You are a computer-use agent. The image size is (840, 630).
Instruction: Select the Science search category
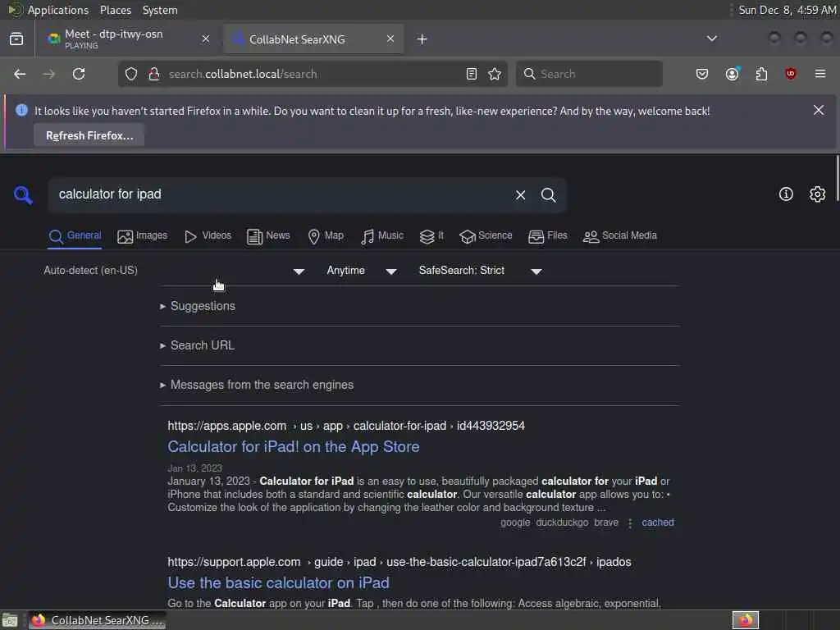[486, 235]
